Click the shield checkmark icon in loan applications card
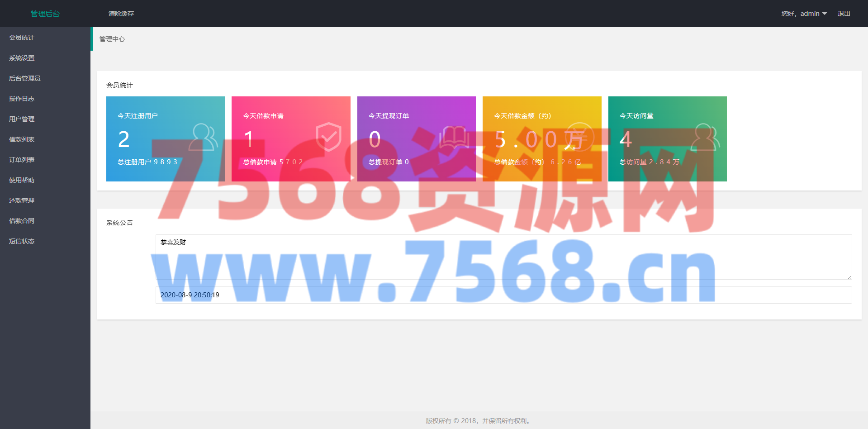 click(x=328, y=137)
